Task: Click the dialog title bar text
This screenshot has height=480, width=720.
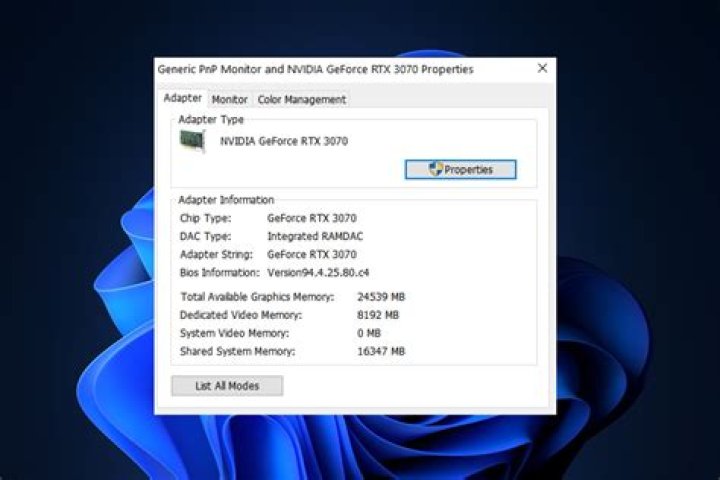Action: tap(315, 69)
